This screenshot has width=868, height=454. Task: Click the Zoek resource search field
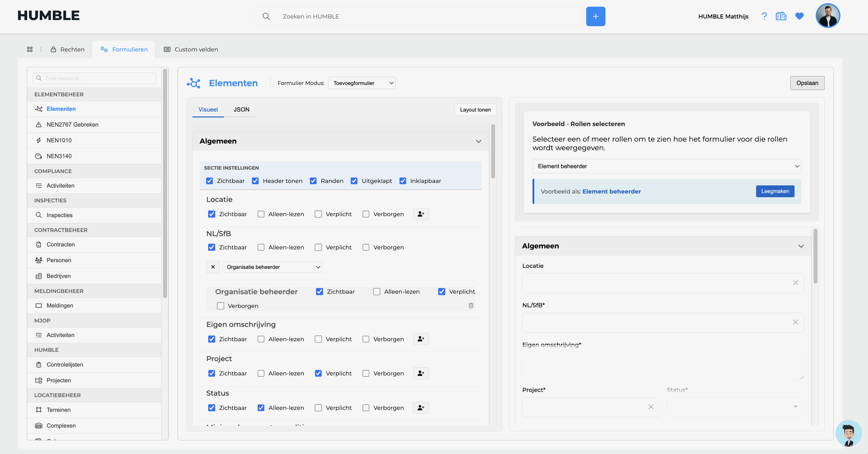(94, 78)
